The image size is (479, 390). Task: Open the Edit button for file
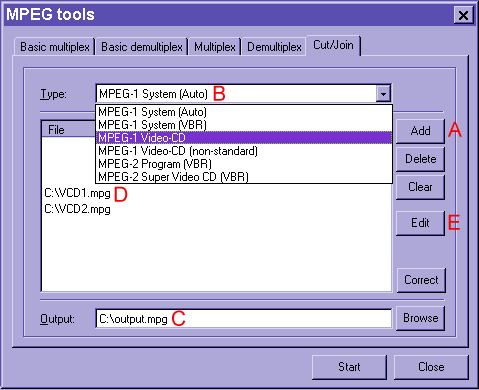click(420, 223)
